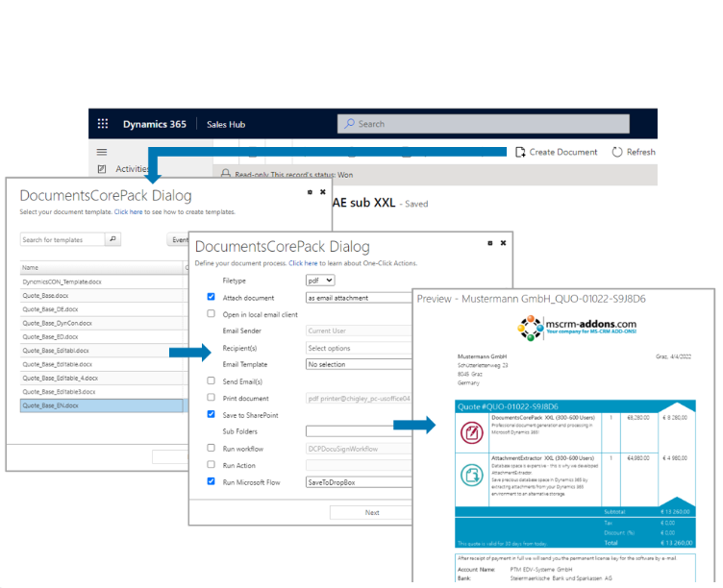The width and height of the screenshot is (723, 588).
Task: Click the lock icon in read-only banner
Action: tap(226, 174)
